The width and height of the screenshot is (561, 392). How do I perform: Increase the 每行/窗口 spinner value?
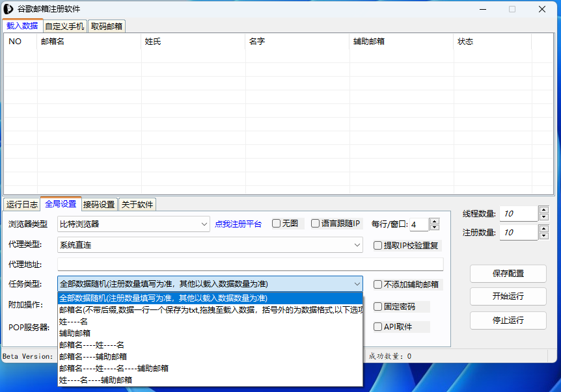click(435, 221)
